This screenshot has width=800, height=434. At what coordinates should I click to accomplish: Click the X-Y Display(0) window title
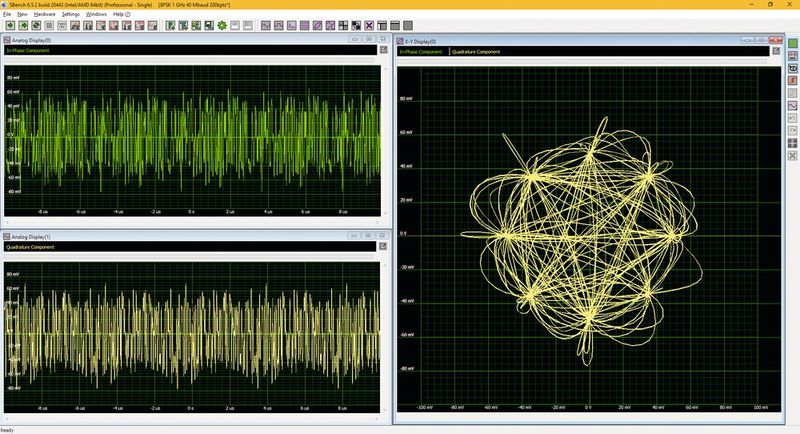(x=420, y=41)
